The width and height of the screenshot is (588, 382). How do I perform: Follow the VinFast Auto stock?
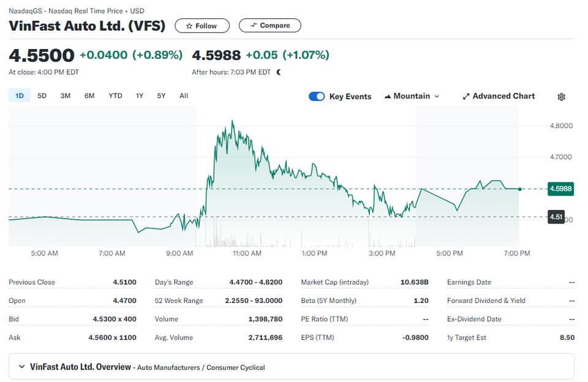(202, 26)
